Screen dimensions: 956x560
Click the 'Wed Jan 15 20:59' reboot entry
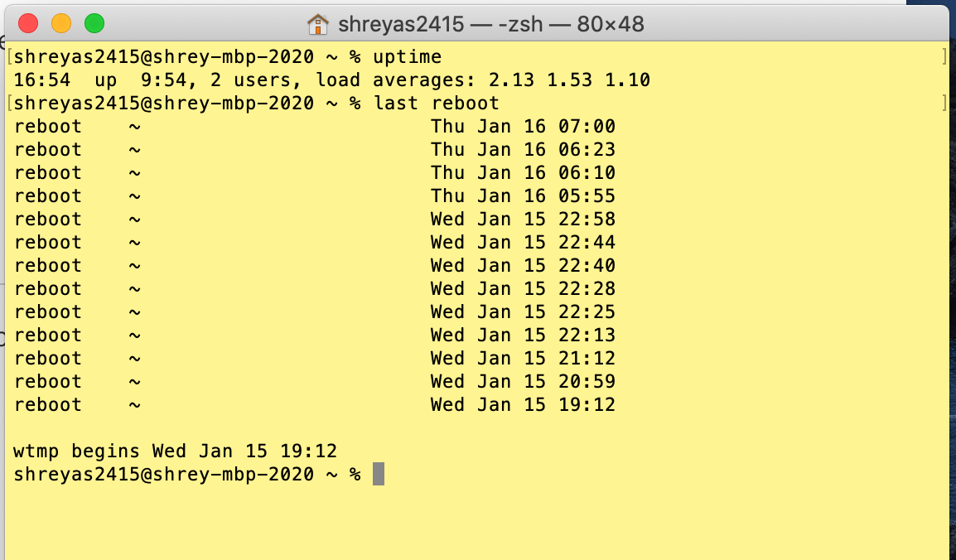523,382
